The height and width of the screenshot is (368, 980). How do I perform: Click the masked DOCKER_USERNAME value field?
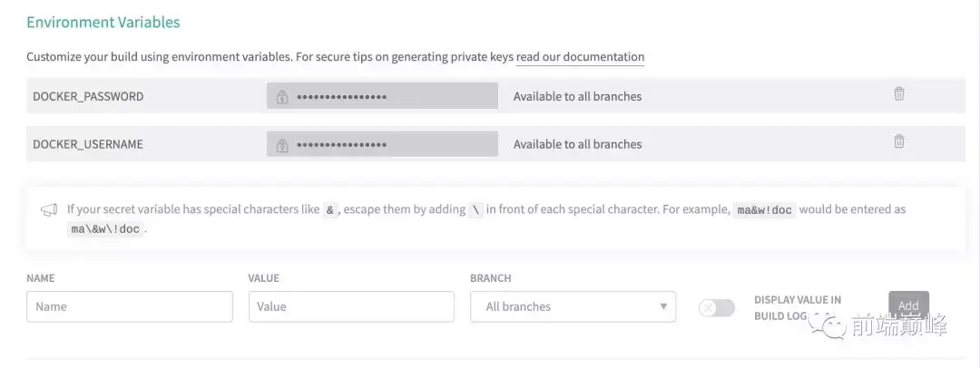pos(382,144)
